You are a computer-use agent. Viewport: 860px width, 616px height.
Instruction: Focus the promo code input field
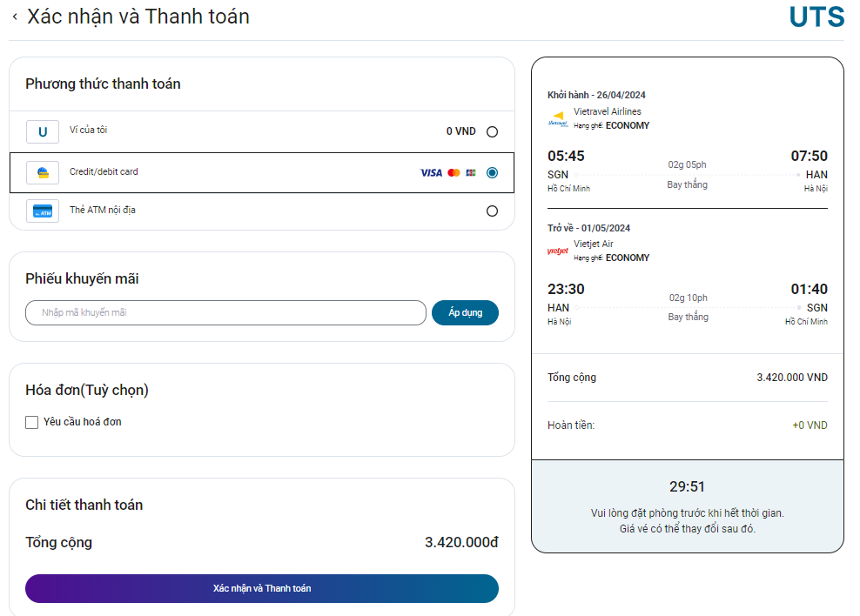pos(225,312)
